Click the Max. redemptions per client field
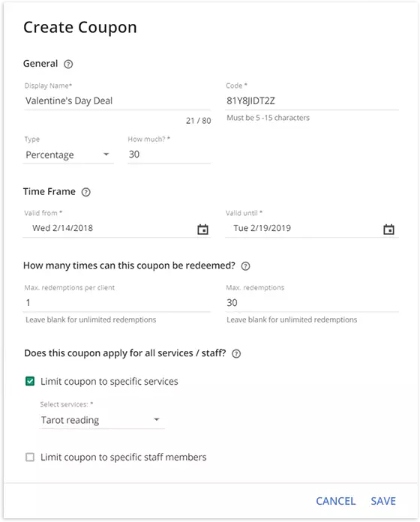The width and height of the screenshot is (420, 522). tap(117, 303)
